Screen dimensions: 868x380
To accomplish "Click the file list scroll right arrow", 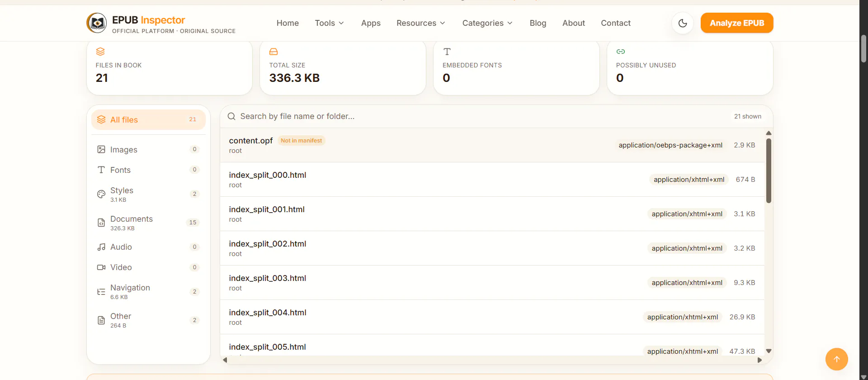I will pyautogui.click(x=759, y=360).
